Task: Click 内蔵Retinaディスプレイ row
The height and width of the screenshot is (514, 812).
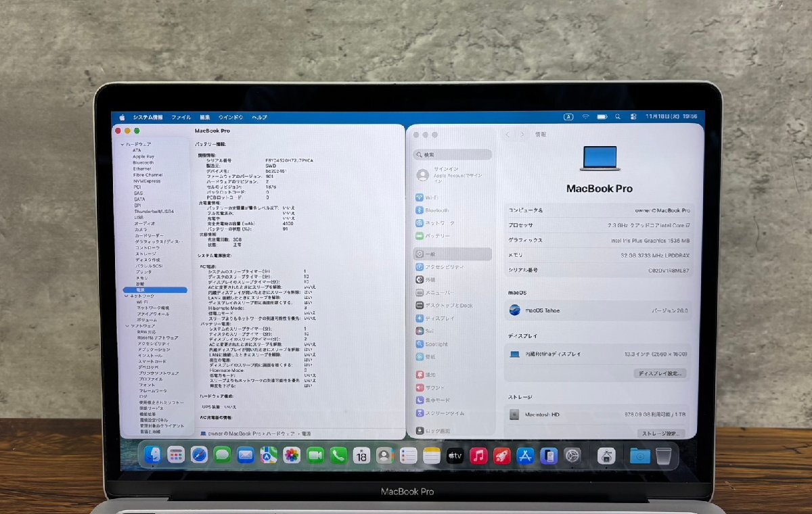Action: [600, 354]
